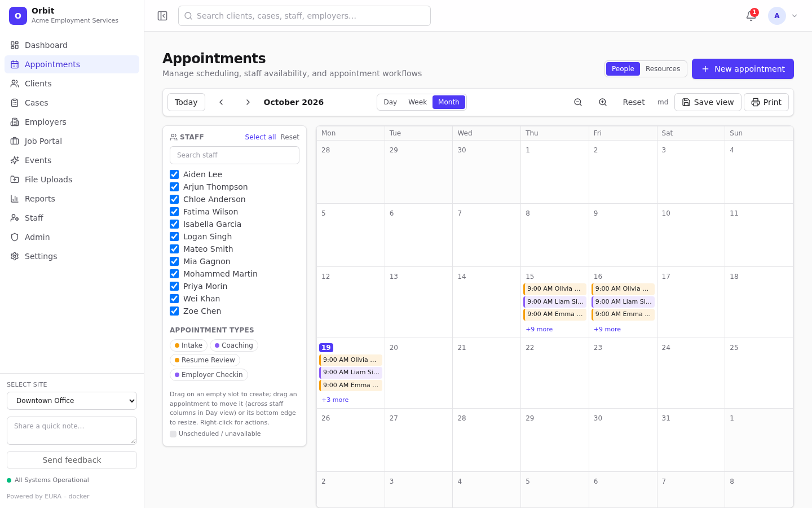Filter by Intake appointment type
Image resolution: width=812 pixels, height=508 pixels.
coord(188,345)
